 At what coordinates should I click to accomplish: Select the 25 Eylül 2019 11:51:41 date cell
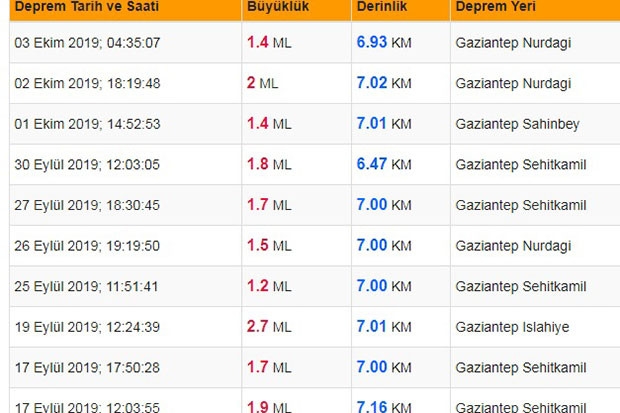(87, 287)
